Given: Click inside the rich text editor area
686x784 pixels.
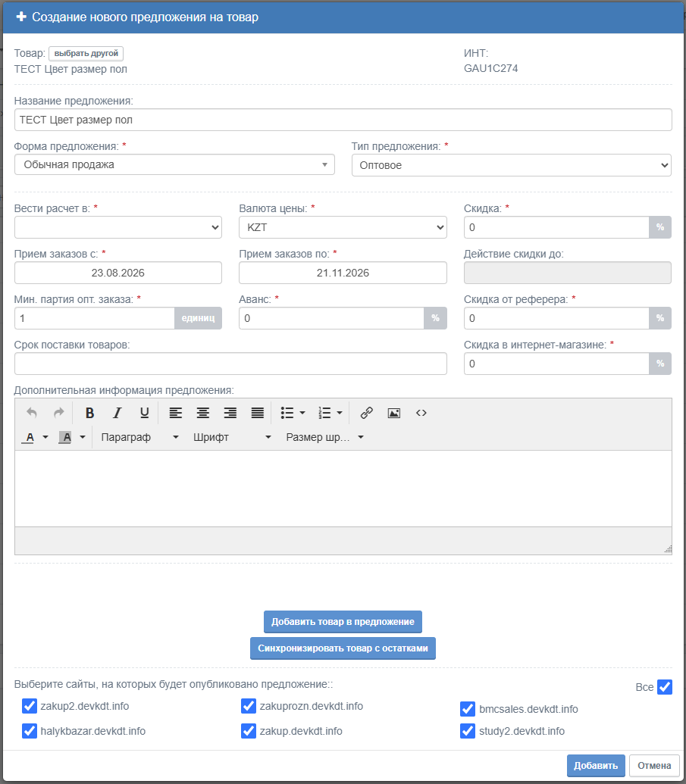Looking at the screenshot, I should pyautogui.click(x=343, y=489).
